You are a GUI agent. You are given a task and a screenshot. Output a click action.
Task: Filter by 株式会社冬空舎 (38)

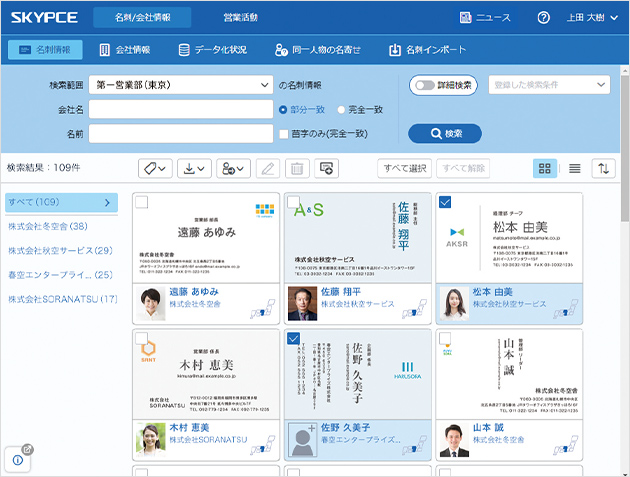(x=48, y=226)
